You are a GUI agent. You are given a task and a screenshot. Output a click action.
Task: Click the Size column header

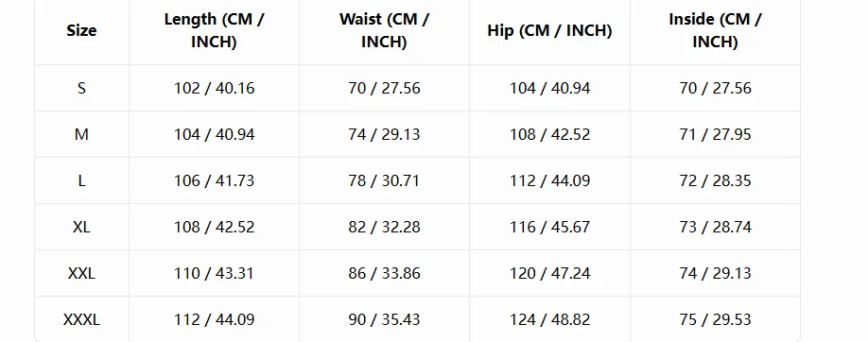click(81, 30)
